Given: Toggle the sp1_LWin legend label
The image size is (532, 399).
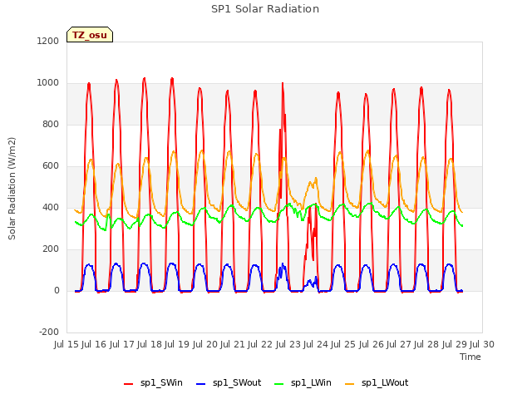Looking at the screenshot, I should click(311, 383).
